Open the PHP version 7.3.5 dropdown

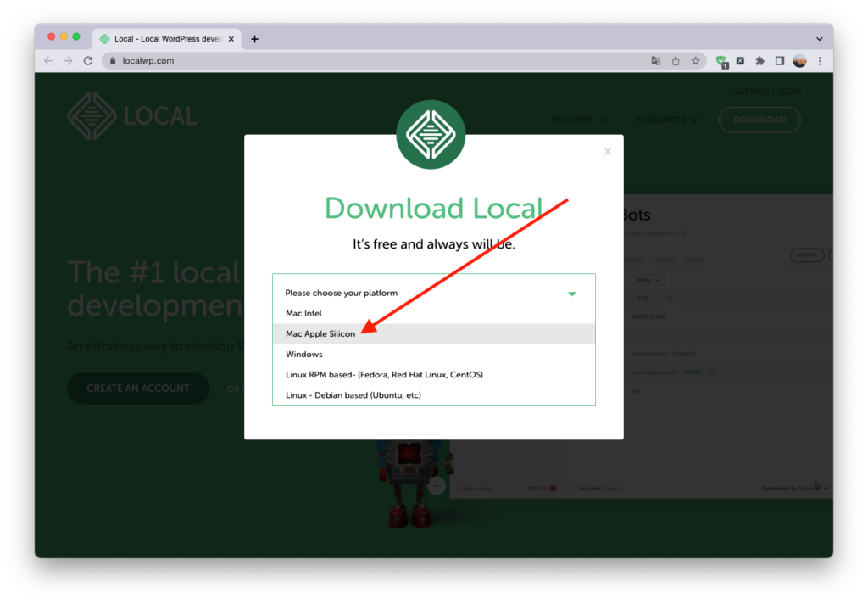coord(647,298)
